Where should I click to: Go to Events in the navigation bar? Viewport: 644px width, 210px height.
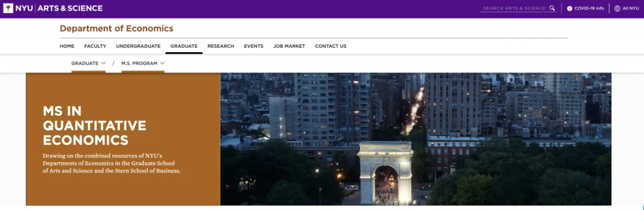click(x=254, y=46)
